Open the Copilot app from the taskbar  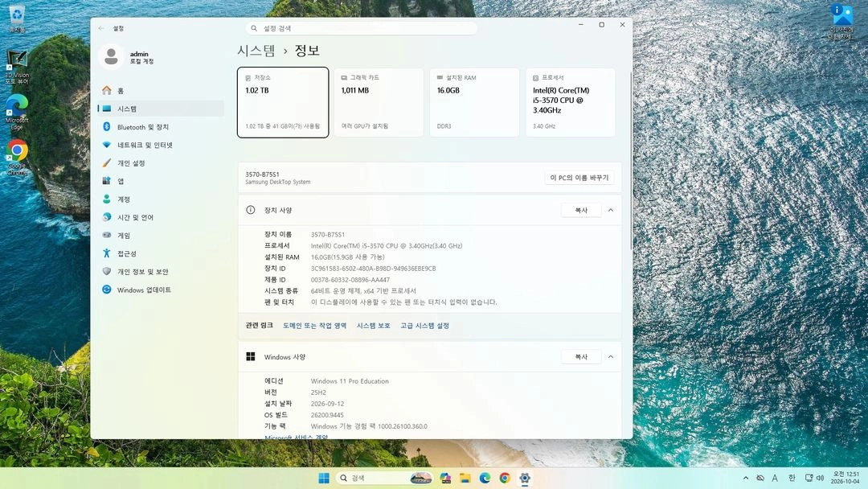click(x=445, y=478)
